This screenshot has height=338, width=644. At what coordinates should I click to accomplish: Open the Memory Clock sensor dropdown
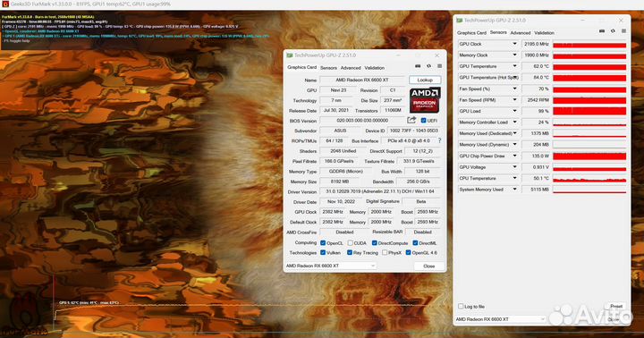514,55
